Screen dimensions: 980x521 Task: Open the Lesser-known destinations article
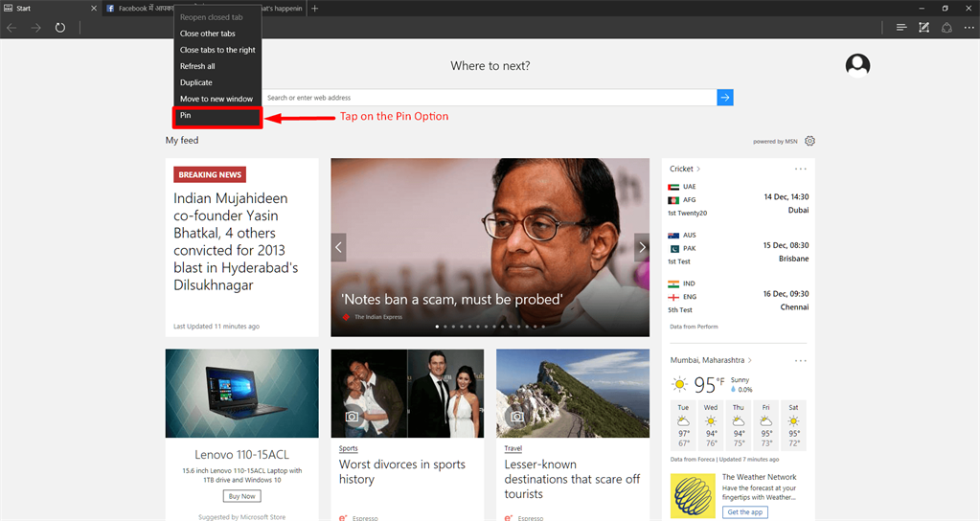572,479
